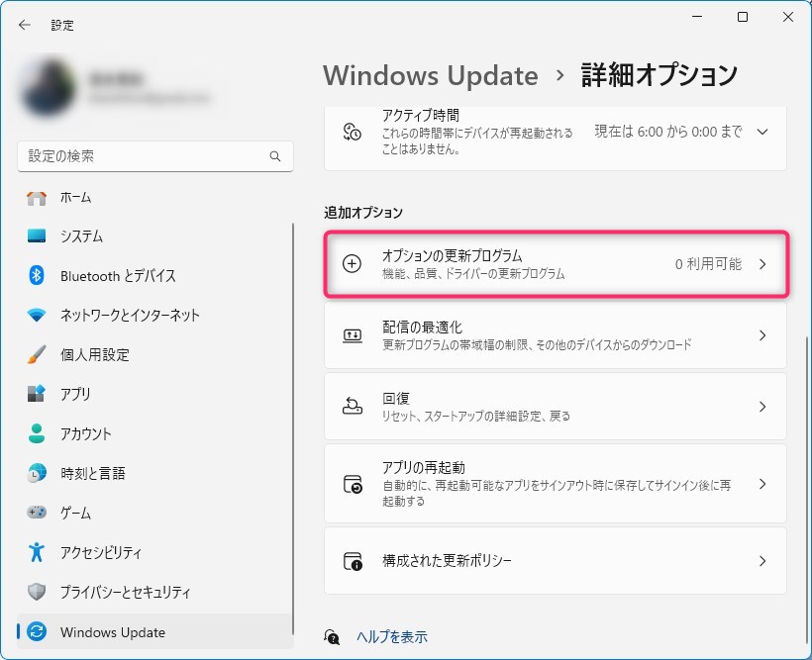
Task: Click the settings search field (設定の検索)
Action: point(144,156)
